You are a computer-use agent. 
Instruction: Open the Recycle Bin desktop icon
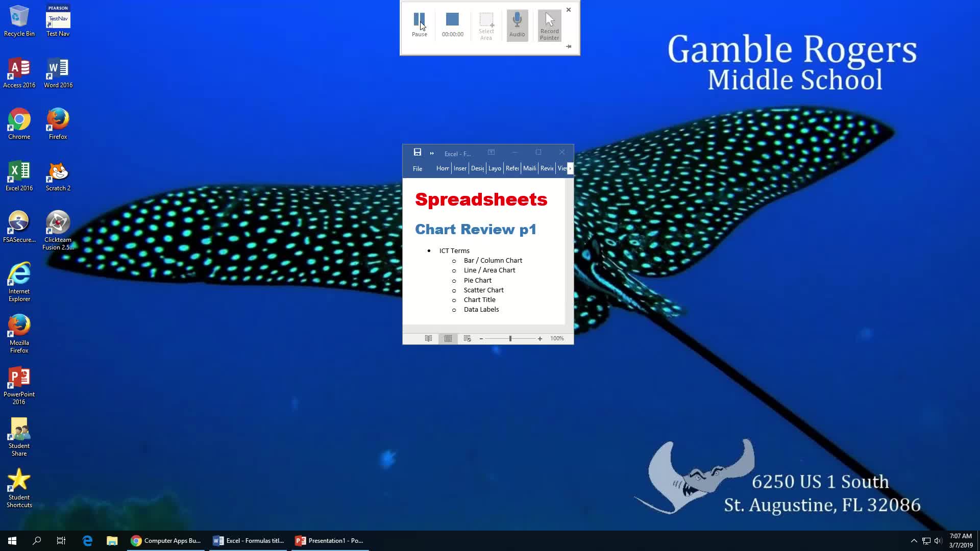tap(19, 20)
